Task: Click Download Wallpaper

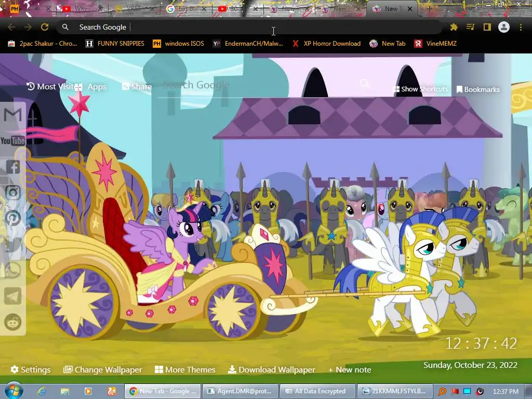Action: pyautogui.click(x=271, y=369)
